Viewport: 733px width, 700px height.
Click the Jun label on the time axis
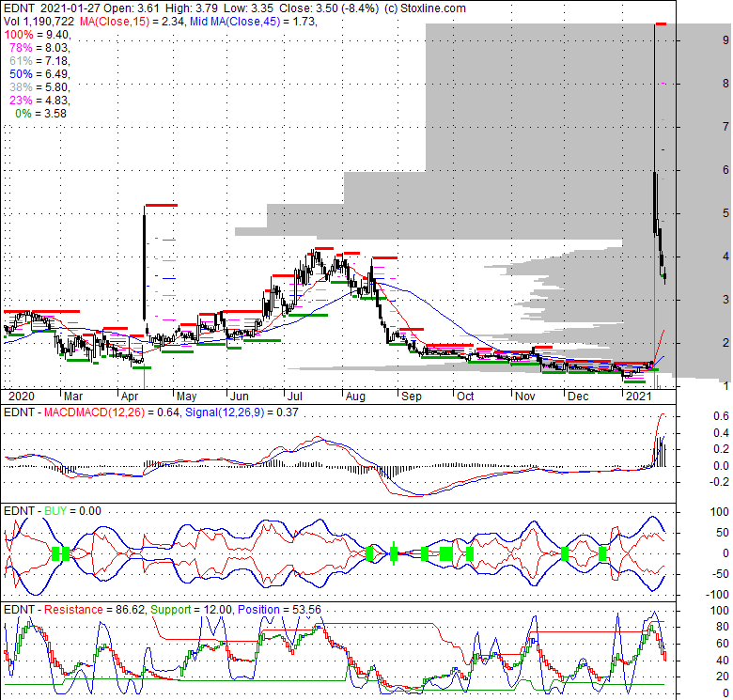coord(240,397)
